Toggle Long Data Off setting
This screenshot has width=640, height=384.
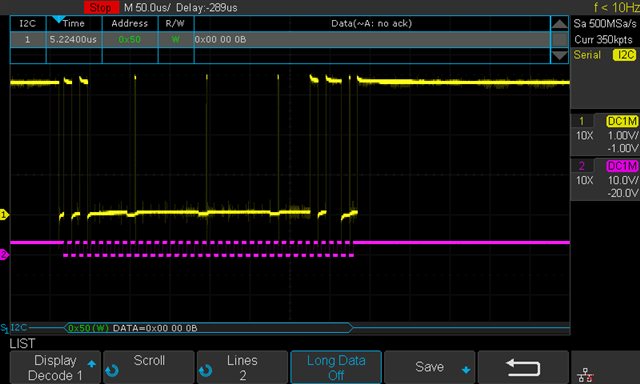coord(336,367)
